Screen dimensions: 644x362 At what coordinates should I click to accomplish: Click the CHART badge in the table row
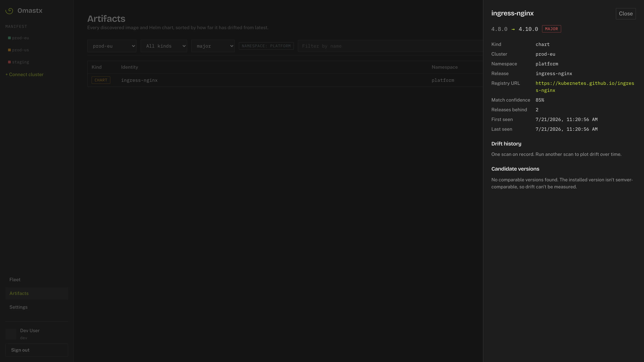tap(101, 80)
